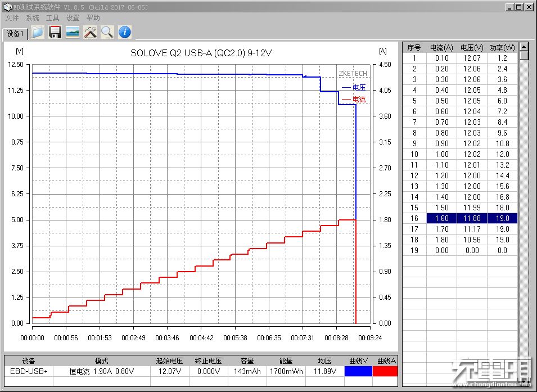
Task: Click power value 6.0 in row 5
Action: [502, 101]
